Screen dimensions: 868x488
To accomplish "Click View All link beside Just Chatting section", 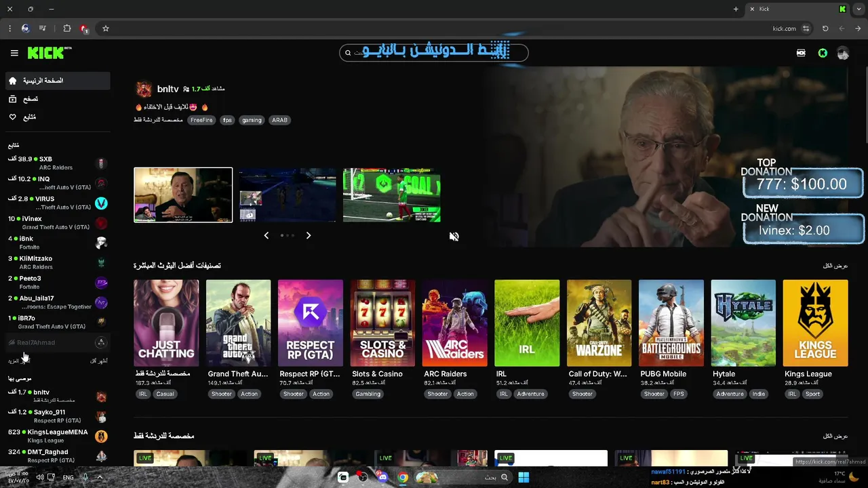I will pyautogui.click(x=835, y=436).
